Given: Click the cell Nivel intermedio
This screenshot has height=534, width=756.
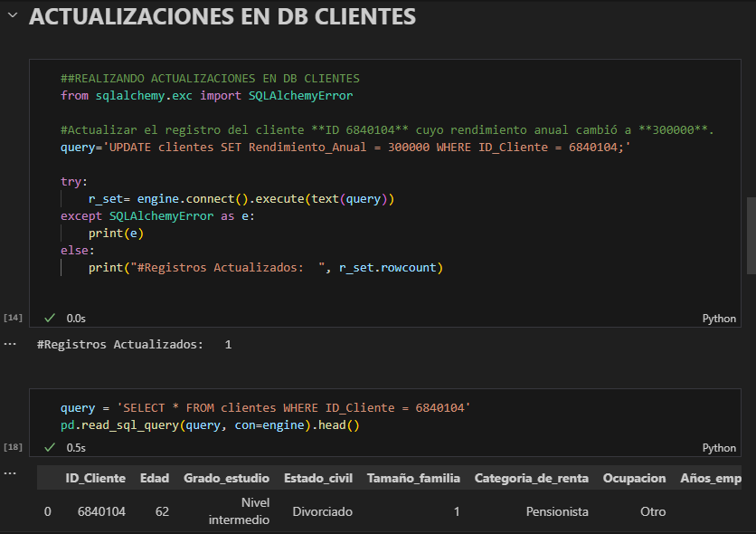Looking at the screenshot, I should coord(239,510).
